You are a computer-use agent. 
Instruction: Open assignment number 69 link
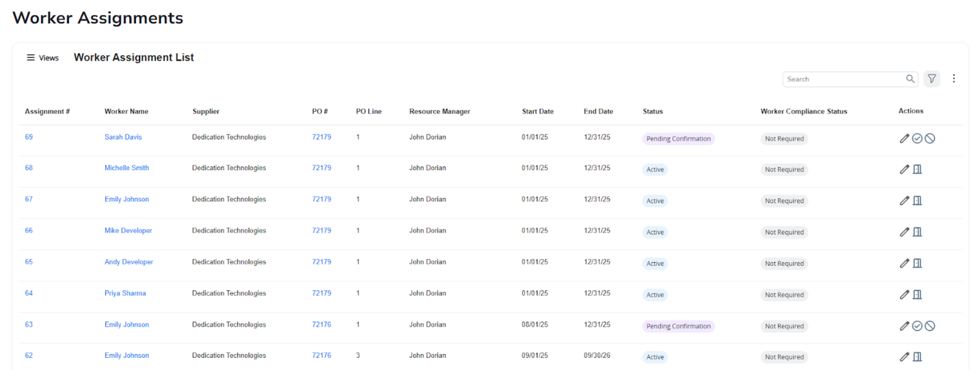(x=29, y=137)
